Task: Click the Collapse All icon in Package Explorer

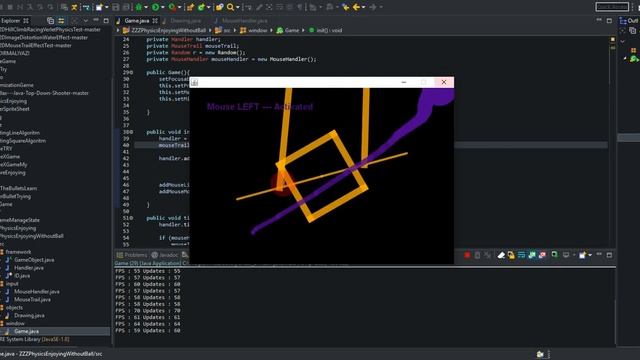Action: point(51,20)
